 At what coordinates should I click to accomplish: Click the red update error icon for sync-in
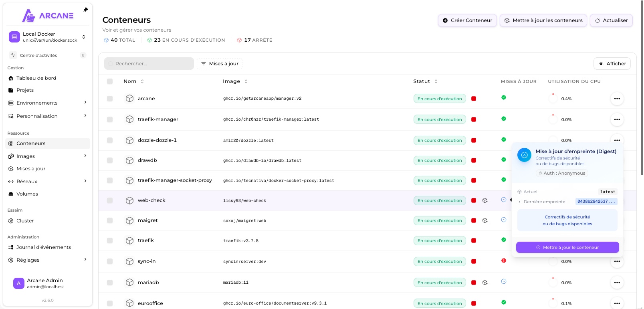click(504, 261)
